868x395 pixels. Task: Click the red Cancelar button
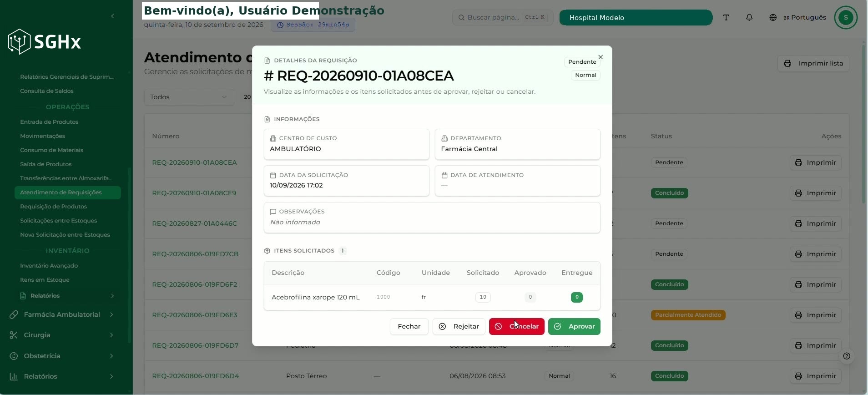coord(516,326)
